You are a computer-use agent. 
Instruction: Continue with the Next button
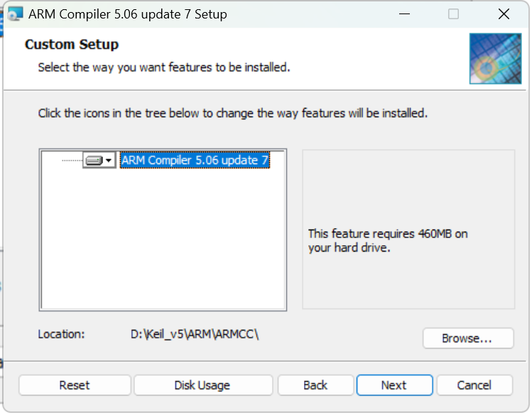(x=394, y=385)
